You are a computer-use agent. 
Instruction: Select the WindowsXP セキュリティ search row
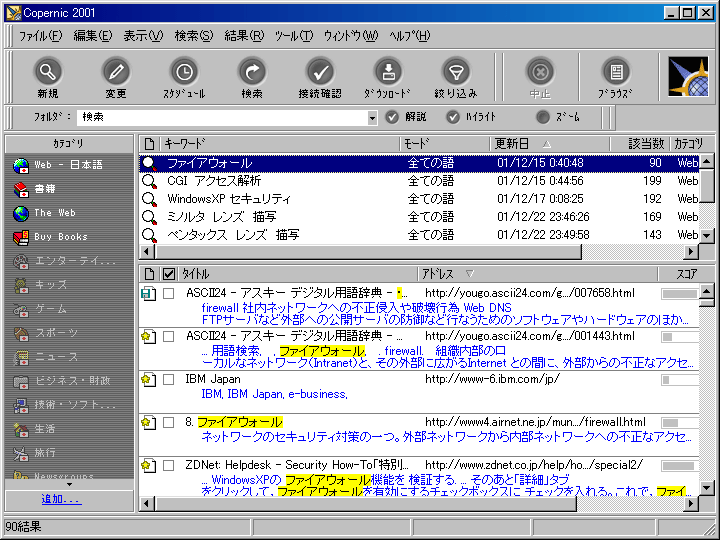click(420, 199)
